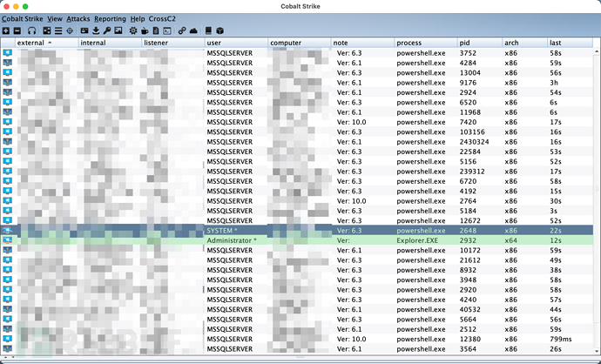Click the cube About icon

(x=219, y=30)
